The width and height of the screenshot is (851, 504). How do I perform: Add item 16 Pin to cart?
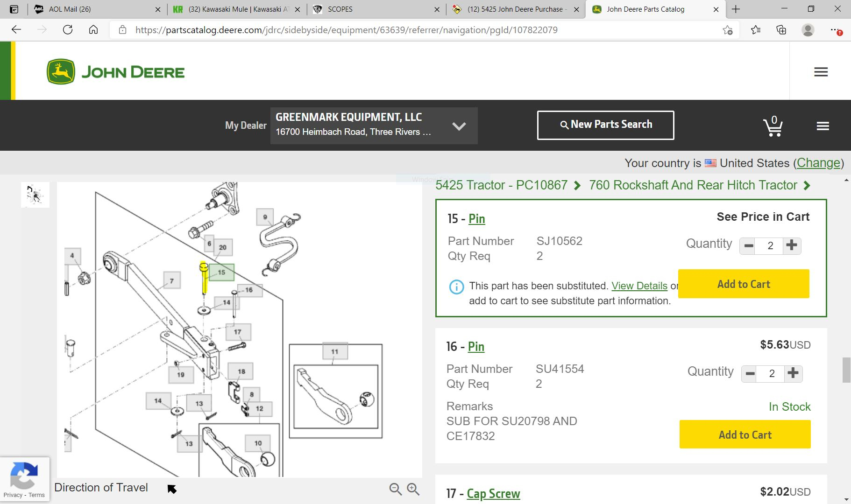tap(745, 434)
